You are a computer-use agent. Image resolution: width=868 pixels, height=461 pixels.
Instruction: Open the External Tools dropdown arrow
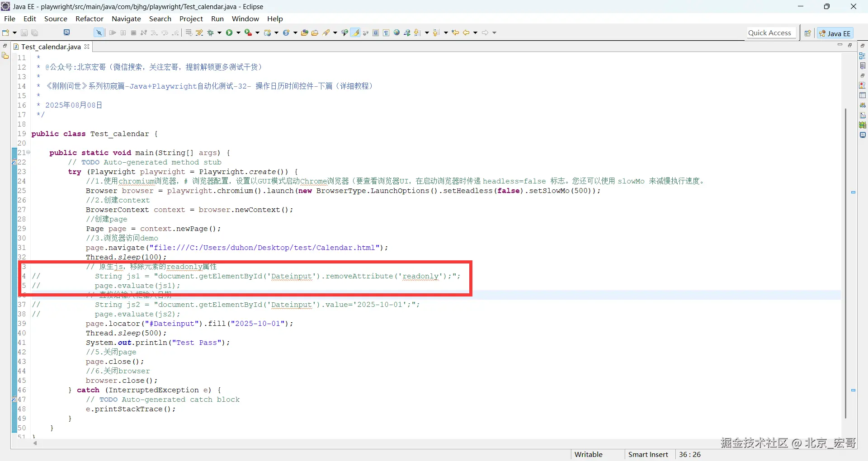coord(258,33)
